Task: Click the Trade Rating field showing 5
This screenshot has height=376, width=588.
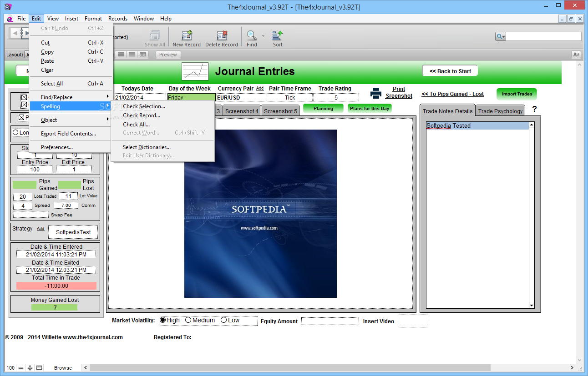Action: pos(336,97)
